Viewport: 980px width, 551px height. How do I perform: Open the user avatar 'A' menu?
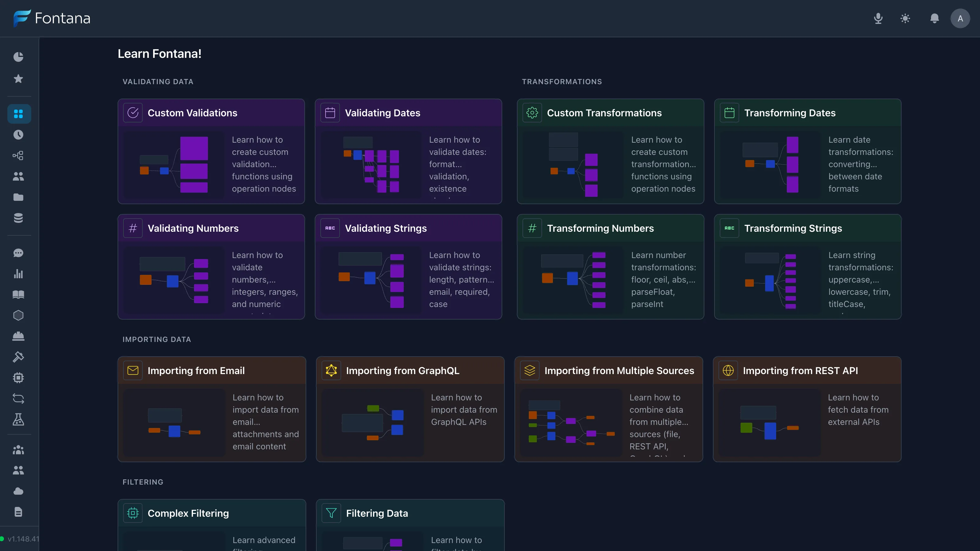coord(960,18)
